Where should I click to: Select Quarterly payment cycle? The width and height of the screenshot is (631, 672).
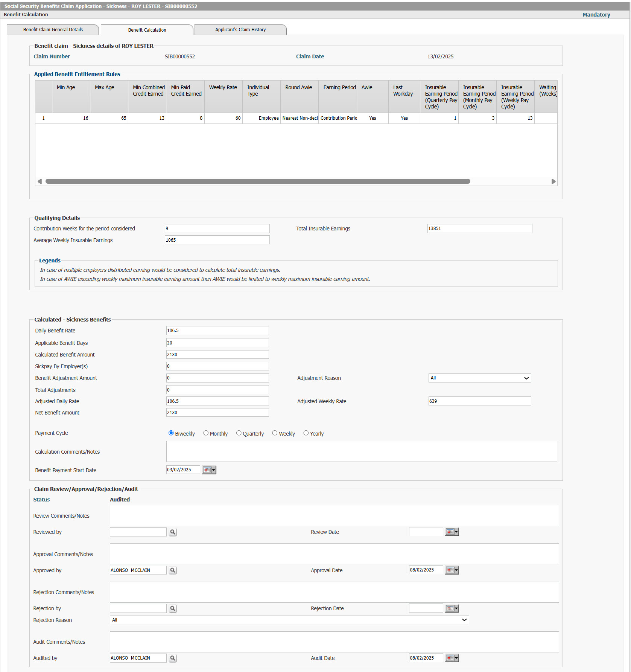point(239,433)
